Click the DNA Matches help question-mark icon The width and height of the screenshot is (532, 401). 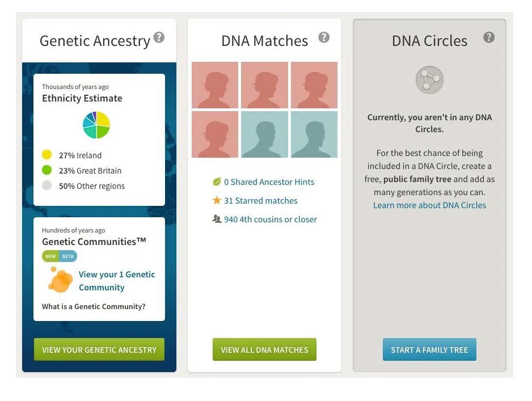pos(324,37)
